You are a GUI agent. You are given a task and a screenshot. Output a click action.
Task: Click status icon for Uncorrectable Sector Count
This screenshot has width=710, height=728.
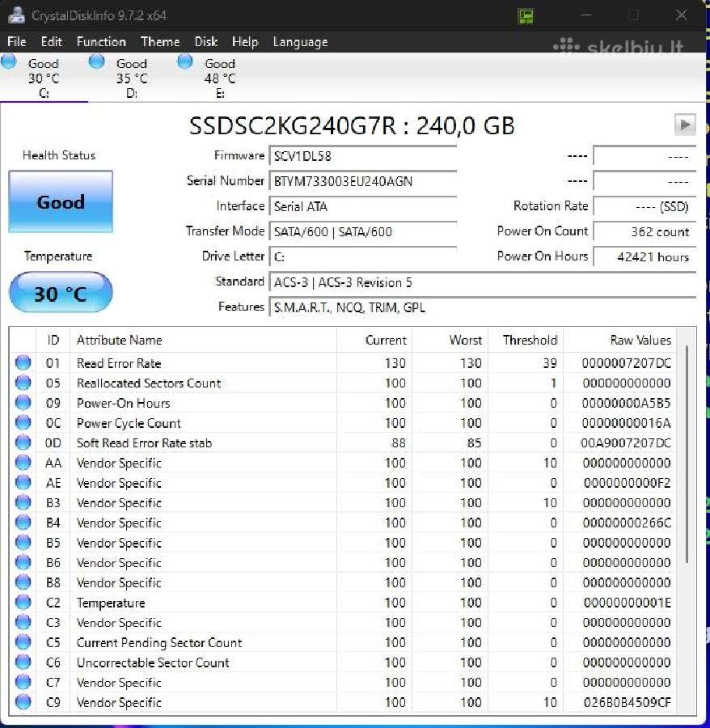23,662
